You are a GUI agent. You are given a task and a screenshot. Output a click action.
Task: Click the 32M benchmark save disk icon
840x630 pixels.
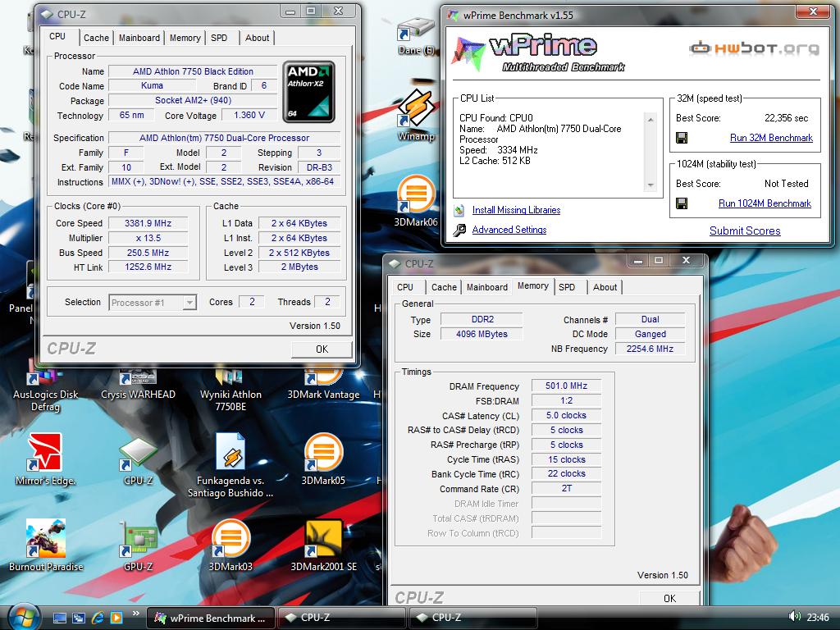pyautogui.click(x=682, y=138)
